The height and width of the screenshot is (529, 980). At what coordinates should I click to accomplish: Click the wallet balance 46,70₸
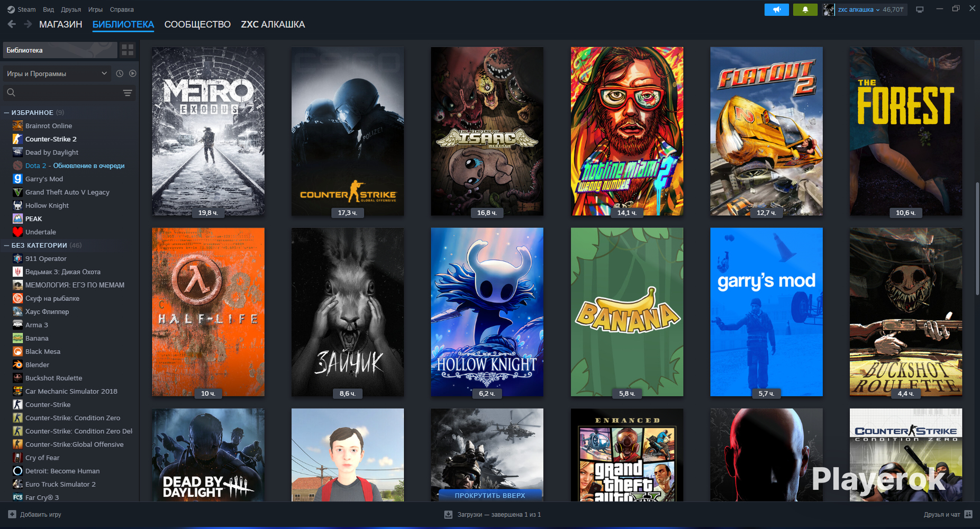(x=893, y=10)
